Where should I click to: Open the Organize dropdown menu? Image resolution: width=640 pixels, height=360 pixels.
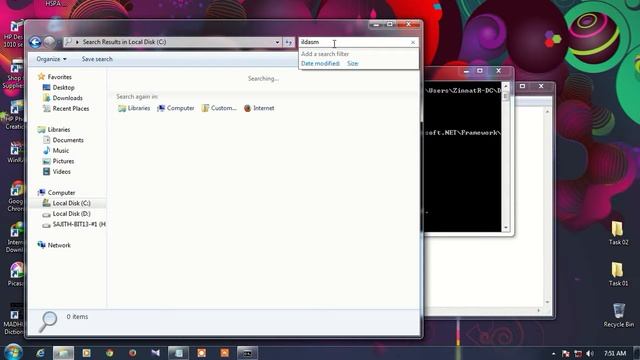(x=51, y=59)
